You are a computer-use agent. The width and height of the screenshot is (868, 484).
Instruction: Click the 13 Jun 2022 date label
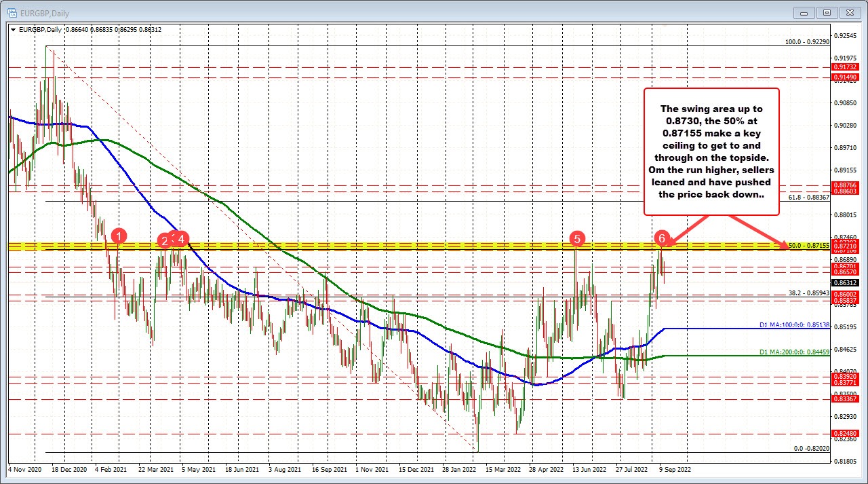[x=589, y=468]
